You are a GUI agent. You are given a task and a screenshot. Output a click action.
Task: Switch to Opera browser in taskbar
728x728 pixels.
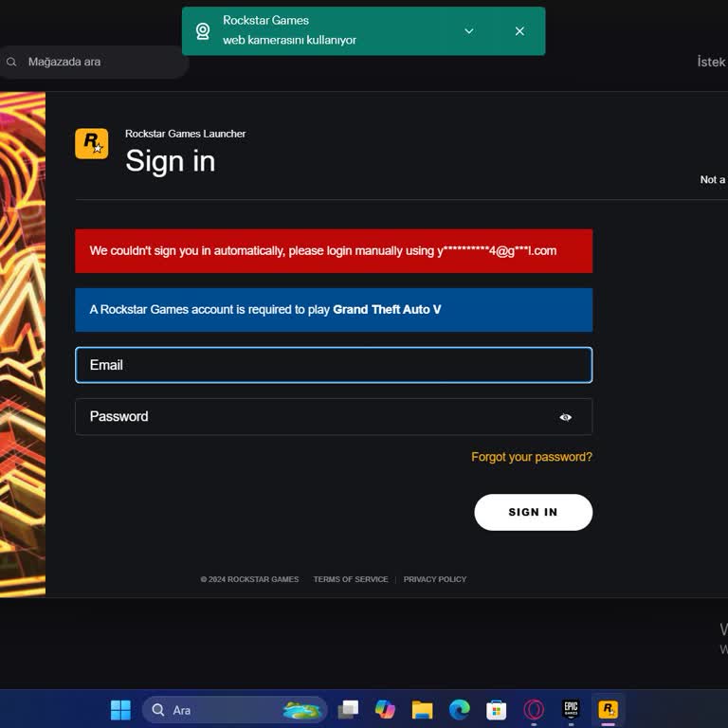pyautogui.click(x=534, y=710)
